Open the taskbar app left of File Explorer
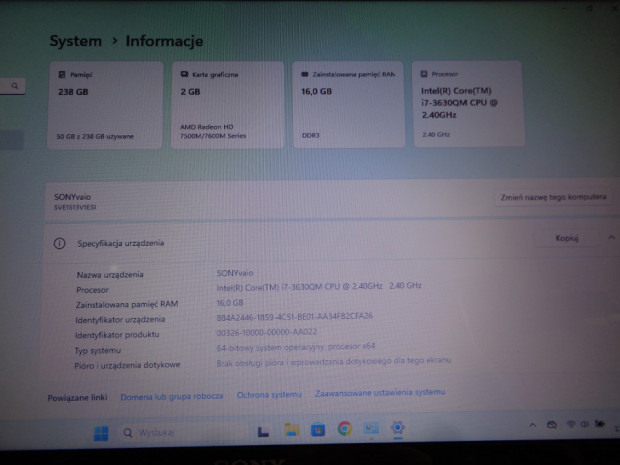Viewport: 620px width, 465px height. (263, 431)
